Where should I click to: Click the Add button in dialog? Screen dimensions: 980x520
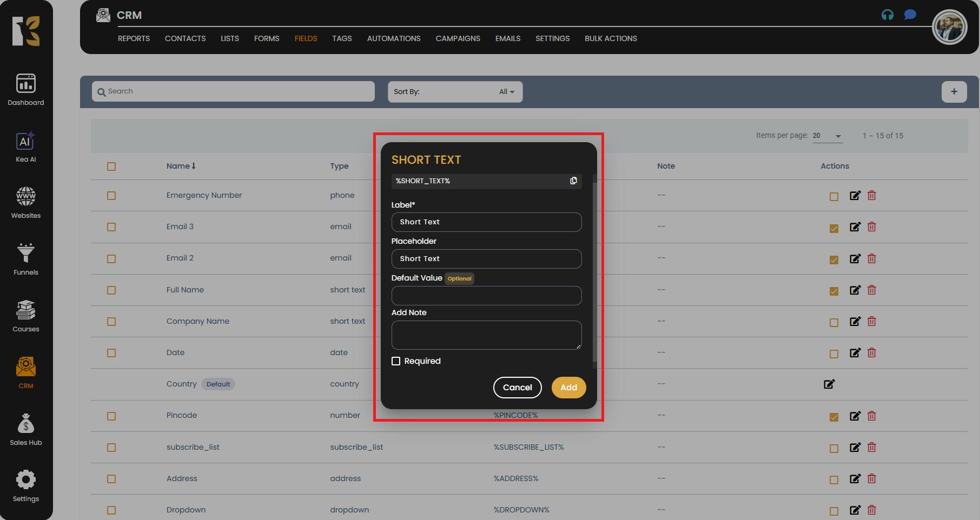point(568,388)
